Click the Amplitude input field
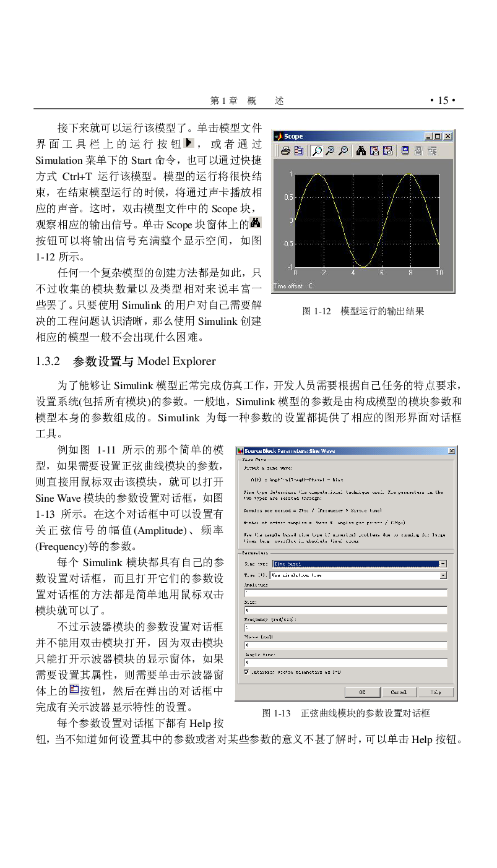This screenshot has width=497, height=868. 345,593
